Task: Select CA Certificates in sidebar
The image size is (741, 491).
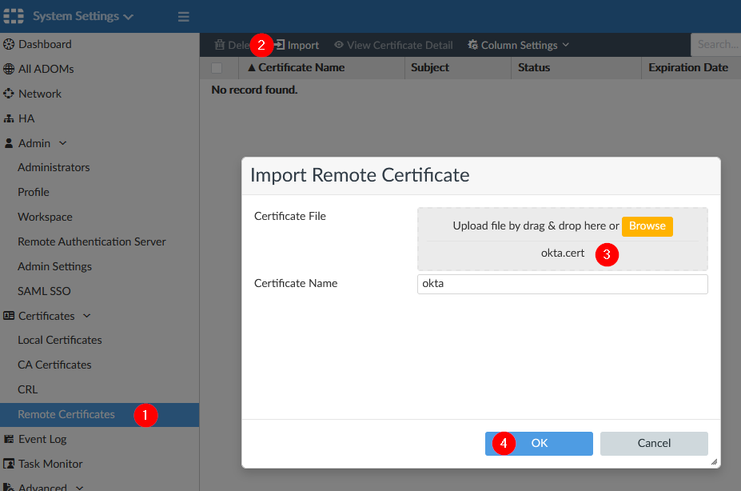Action: (x=54, y=365)
